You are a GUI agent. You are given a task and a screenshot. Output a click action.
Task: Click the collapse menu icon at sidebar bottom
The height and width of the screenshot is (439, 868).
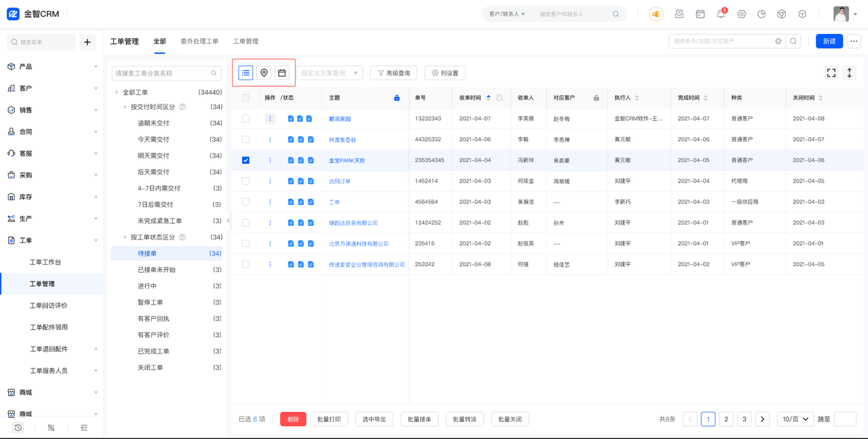(x=84, y=427)
